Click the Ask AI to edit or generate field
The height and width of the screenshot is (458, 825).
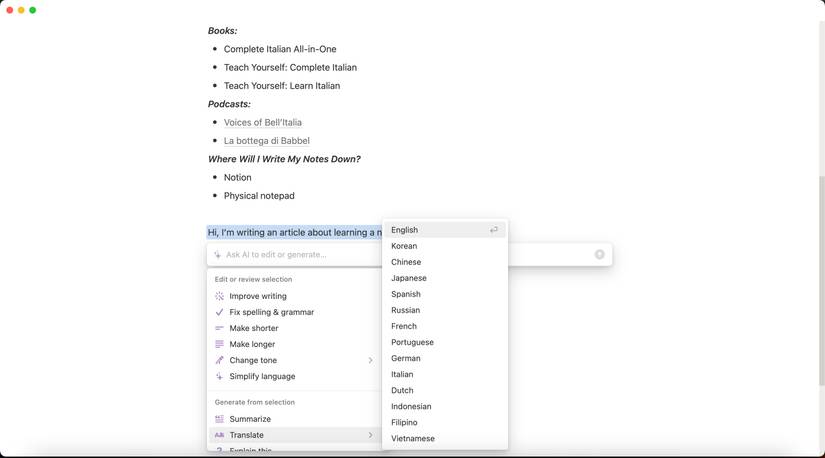click(x=409, y=255)
